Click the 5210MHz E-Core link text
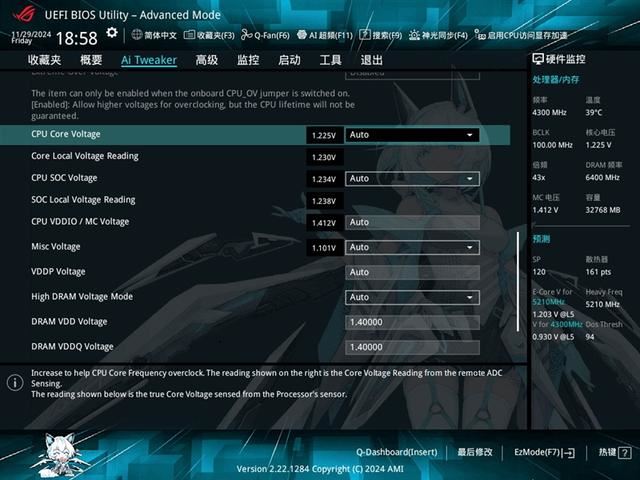The width and height of the screenshot is (640, 480). click(548, 302)
